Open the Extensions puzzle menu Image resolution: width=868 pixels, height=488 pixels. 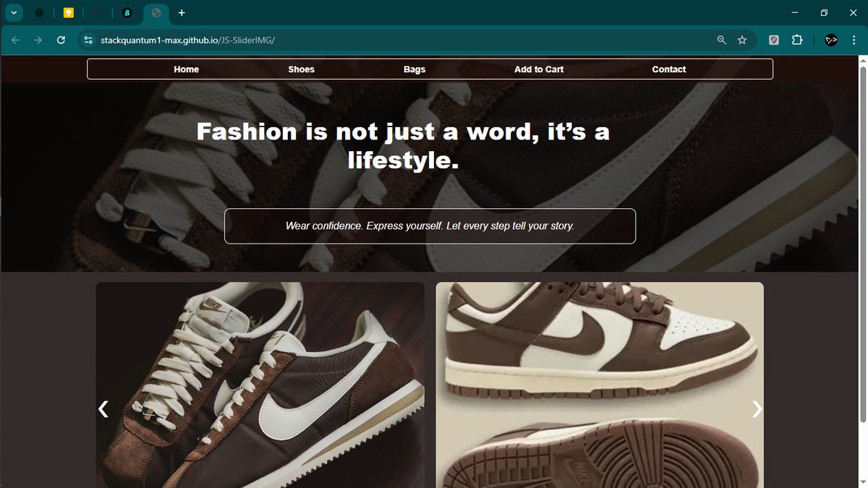(796, 40)
